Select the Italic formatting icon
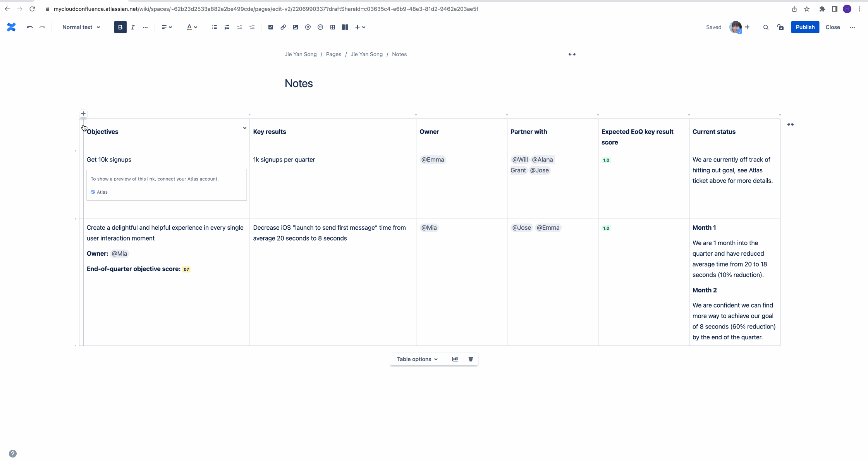This screenshot has width=868, height=461. point(132,27)
